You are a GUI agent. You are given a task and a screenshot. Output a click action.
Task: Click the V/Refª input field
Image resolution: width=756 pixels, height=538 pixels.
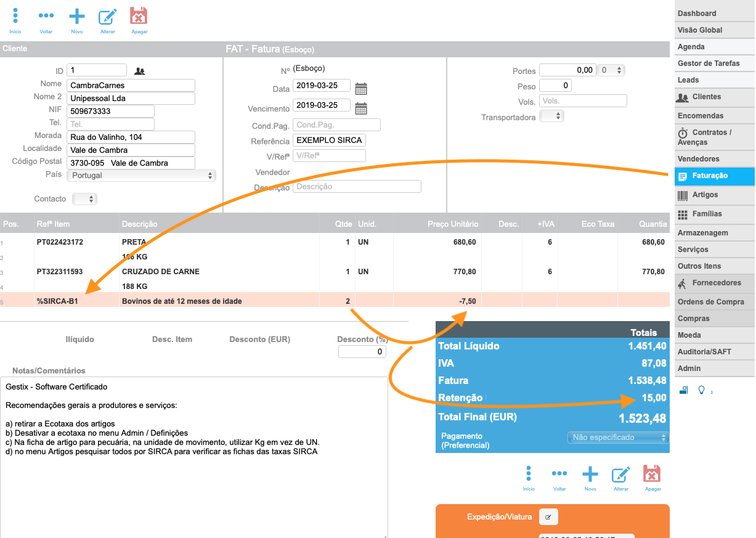(x=329, y=156)
